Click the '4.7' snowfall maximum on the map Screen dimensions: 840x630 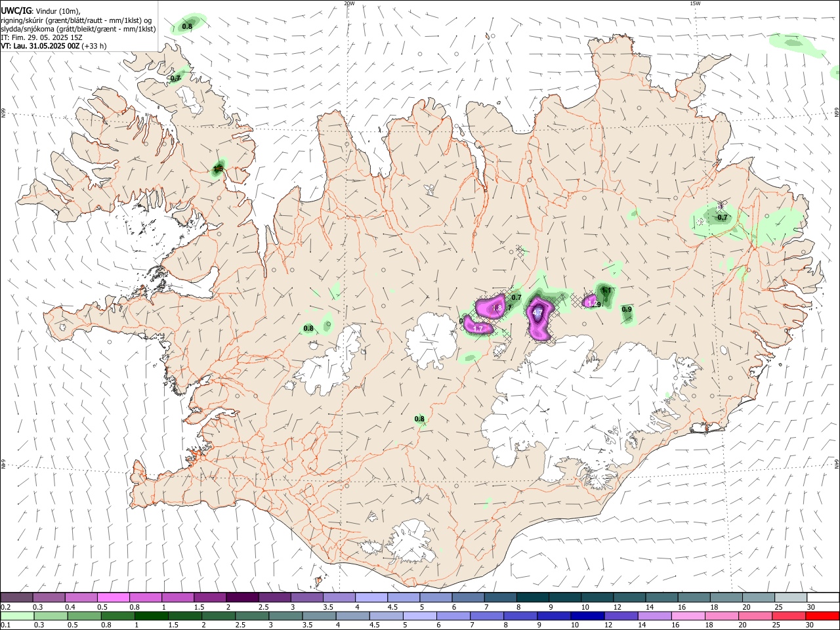tap(537, 312)
